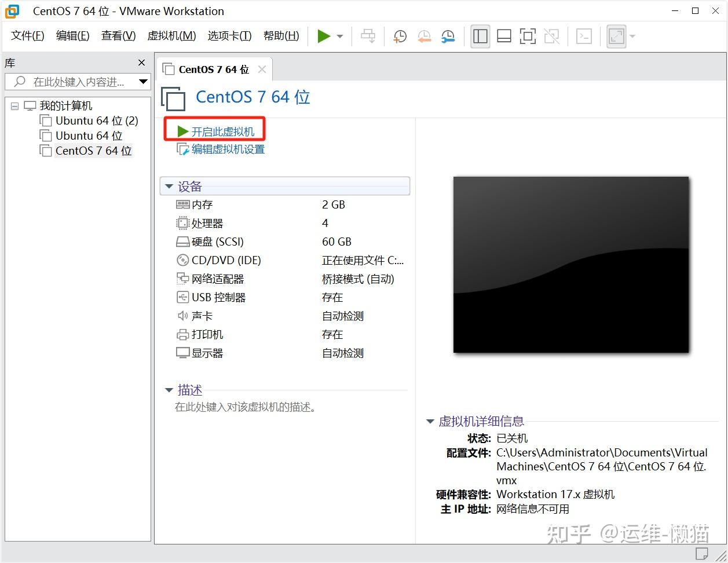Open the 选项卡(T) menu
This screenshot has height=563, width=728.
point(230,36)
